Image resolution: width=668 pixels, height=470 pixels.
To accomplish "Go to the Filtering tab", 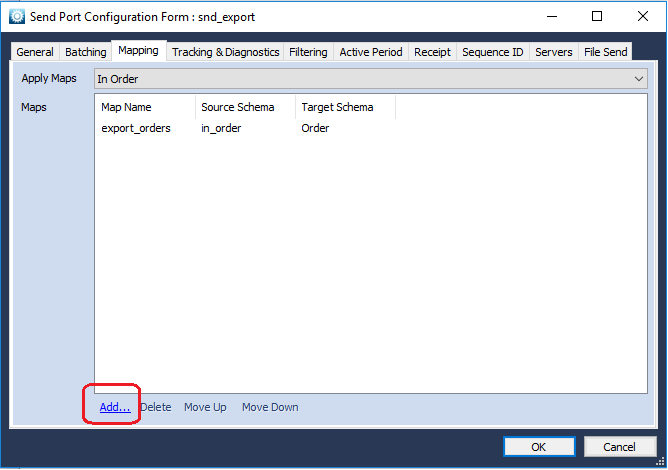I will pyautogui.click(x=308, y=52).
